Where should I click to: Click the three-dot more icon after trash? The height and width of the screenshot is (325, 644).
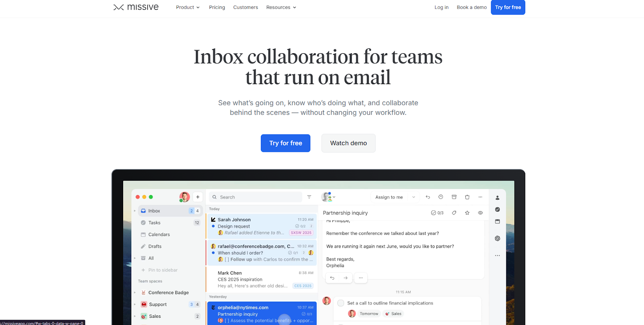click(480, 197)
